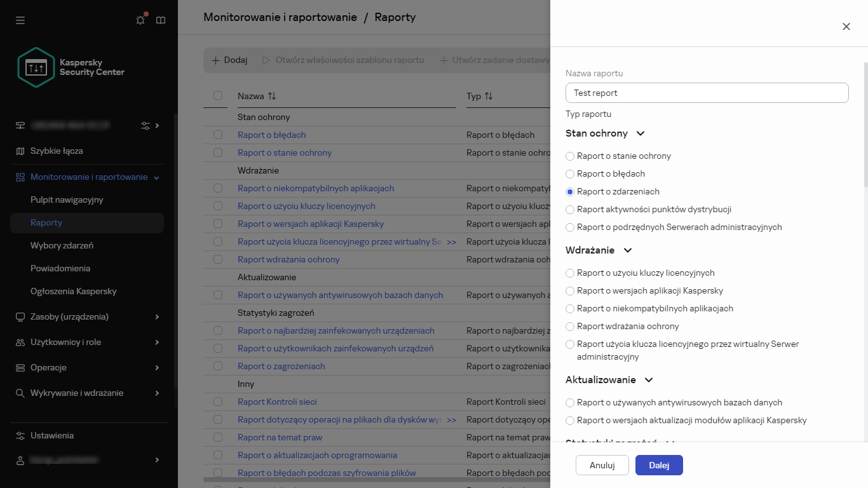
Task: Go to Pulpit nawigacyjny
Action: coord(67,200)
